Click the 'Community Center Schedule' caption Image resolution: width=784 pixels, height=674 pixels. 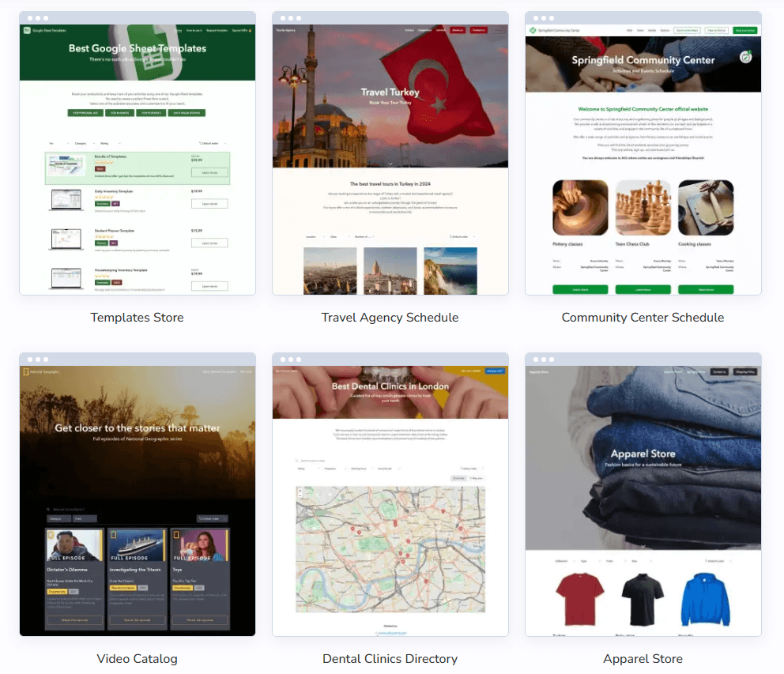(643, 318)
